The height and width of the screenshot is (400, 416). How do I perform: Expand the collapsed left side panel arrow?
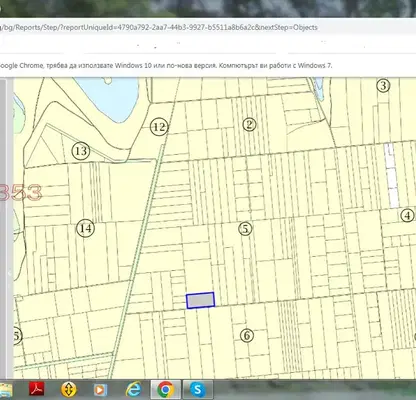pos(10,273)
